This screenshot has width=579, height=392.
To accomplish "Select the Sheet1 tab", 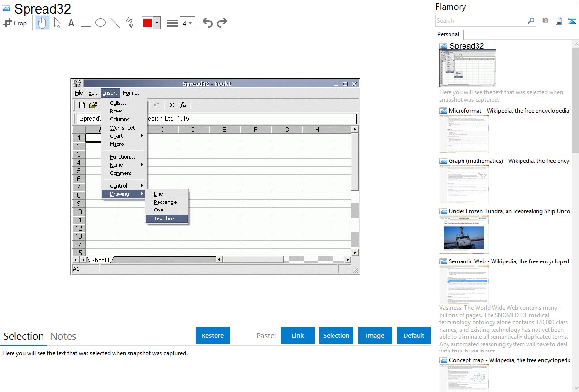I will point(100,260).
